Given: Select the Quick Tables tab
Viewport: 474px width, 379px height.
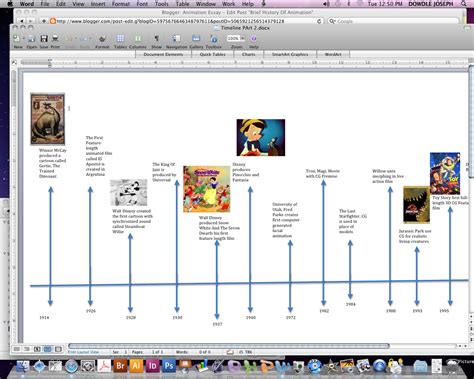Looking at the screenshot, I should point(213,54).
